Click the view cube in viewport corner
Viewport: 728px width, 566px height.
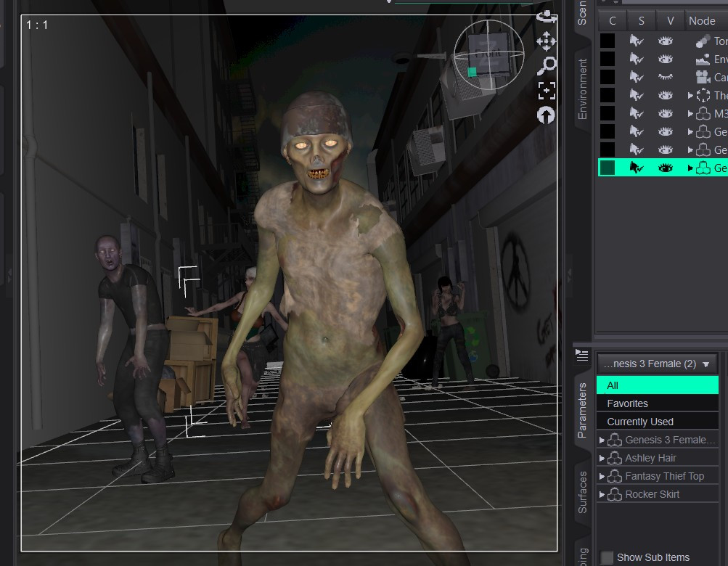coord(488,55)
